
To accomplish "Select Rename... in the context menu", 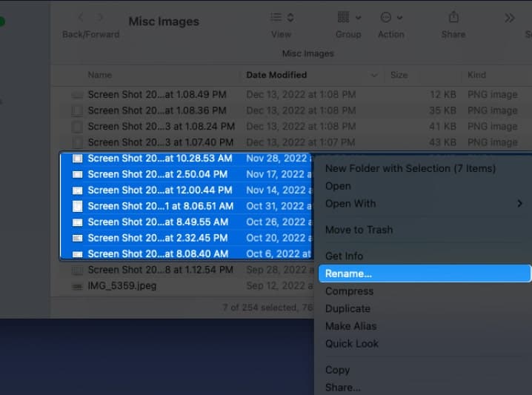I will pos(425,273).
